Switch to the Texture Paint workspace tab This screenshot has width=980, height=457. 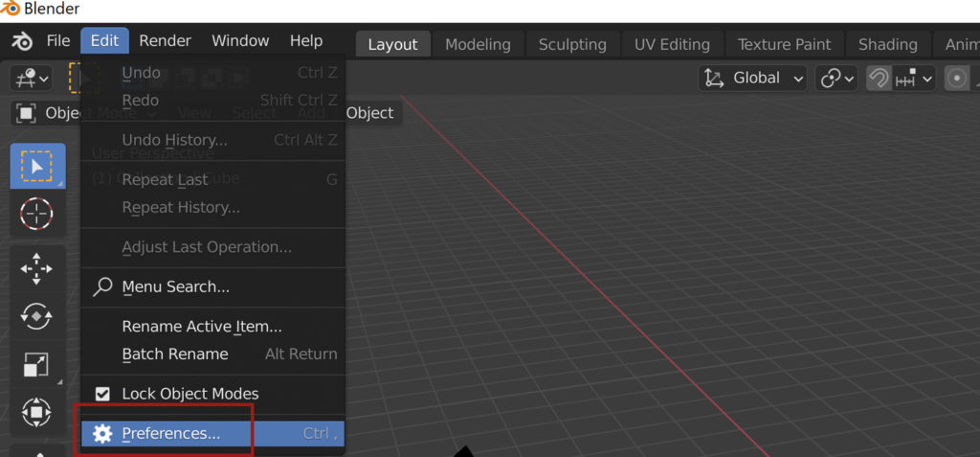click(x=785, y=44)
